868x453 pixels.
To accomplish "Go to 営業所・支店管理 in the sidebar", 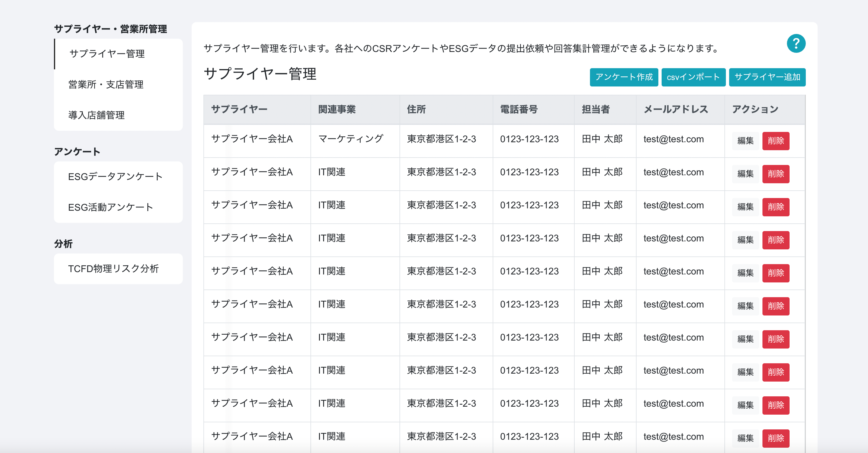I will [106, 84].
